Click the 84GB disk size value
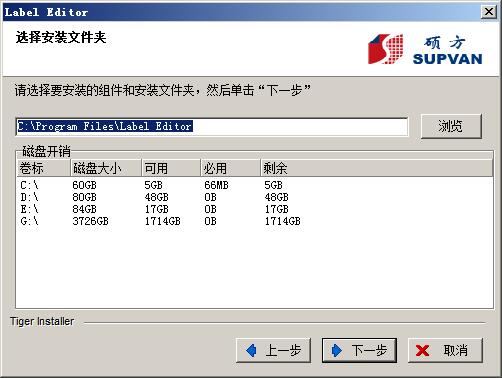This screenshot has height=378, width=502. click(84, 209)
